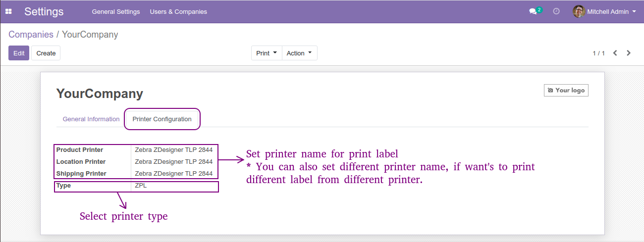Click the 1 / 1 pager counter
The width and height of the screenshot is (644, 242).
(598, 53)
